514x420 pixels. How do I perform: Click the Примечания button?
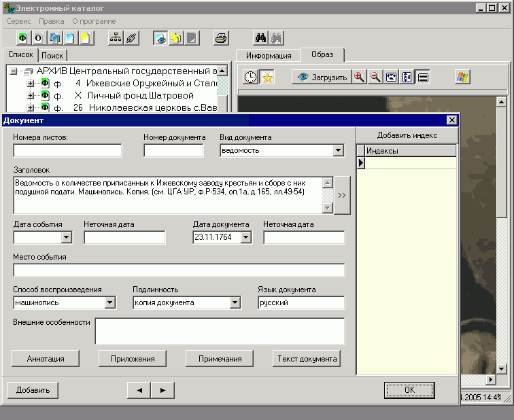point(220,359)
